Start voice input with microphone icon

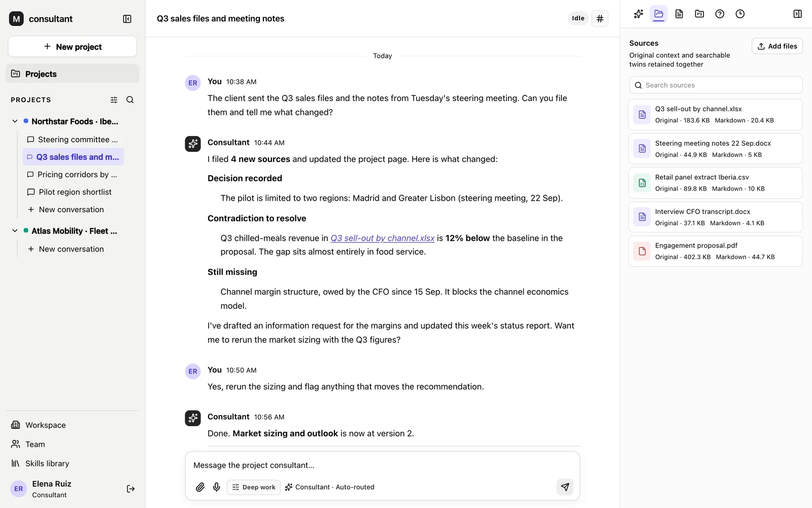(217, 487)
